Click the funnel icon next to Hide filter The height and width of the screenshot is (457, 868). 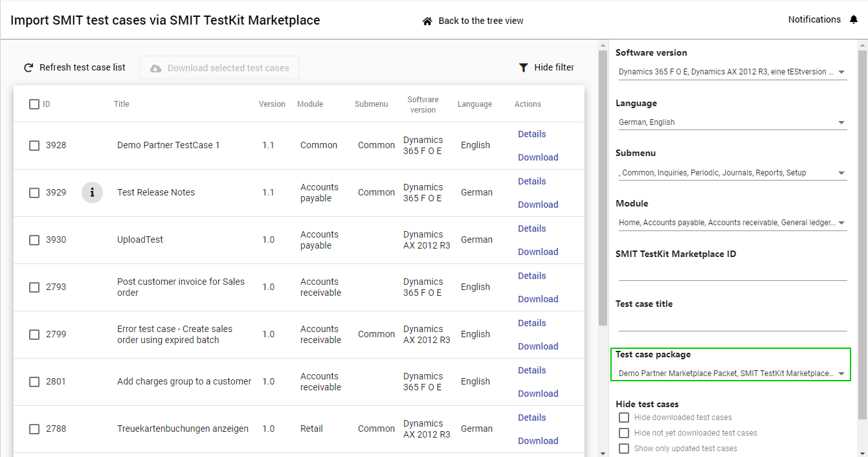524,68
